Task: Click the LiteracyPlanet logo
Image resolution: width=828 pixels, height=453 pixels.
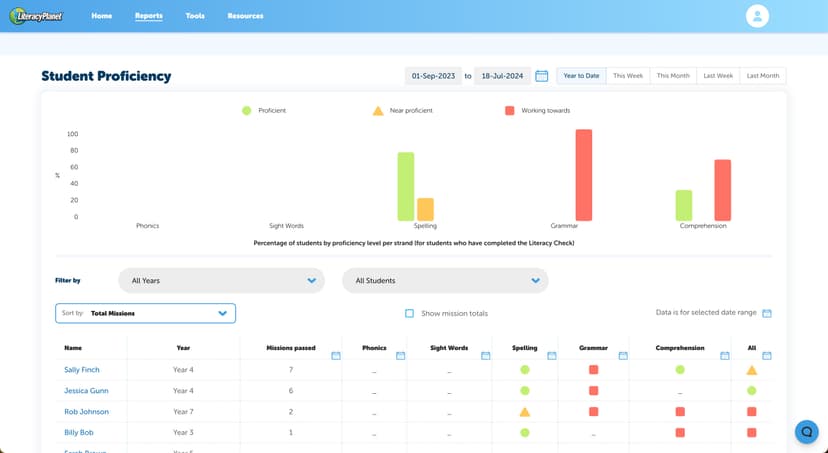Action: coord(36,16)
